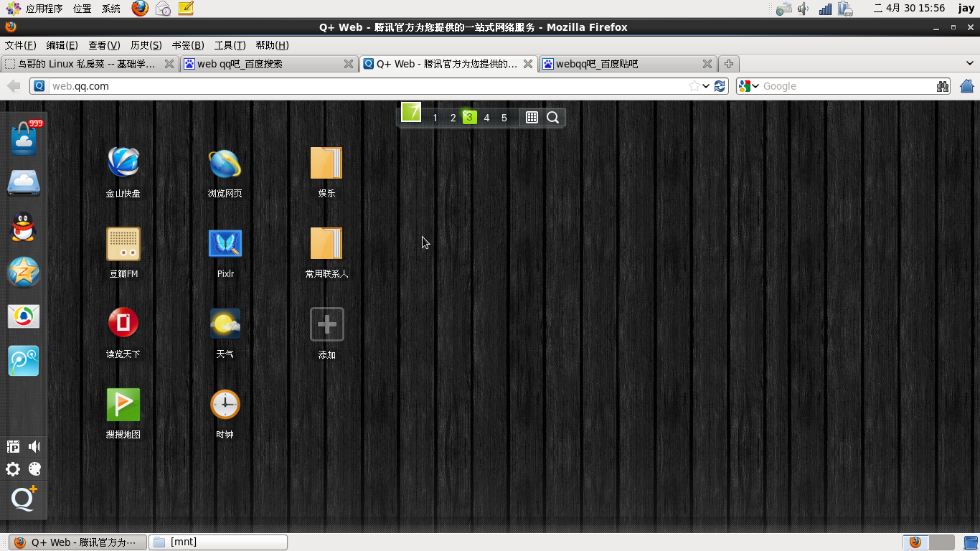Open the QQ Mail envelope in the dock
This screenshot has height=551, width=980.
pyautogui.click(x=24, y=316)
